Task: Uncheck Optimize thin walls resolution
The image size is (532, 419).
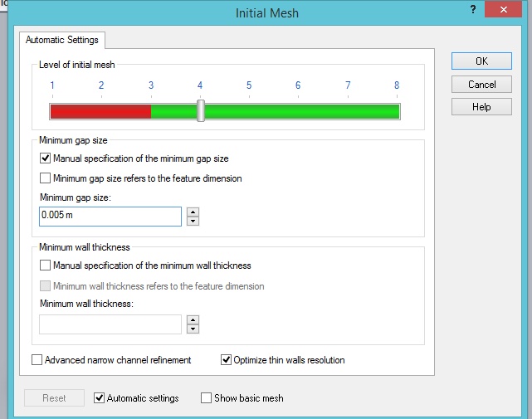Action: pyautogui.click(x=226, y=359)
